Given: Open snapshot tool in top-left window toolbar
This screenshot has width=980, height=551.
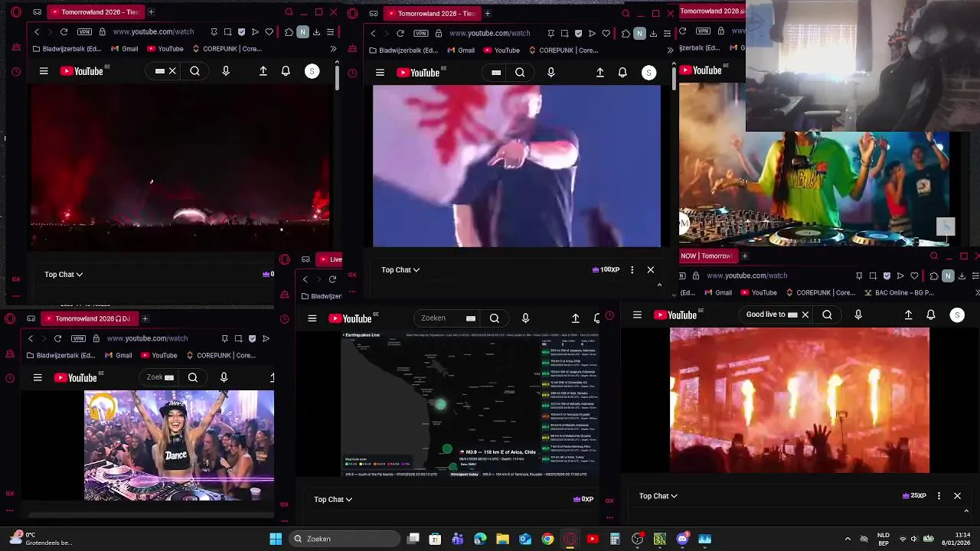Looking at the screenshot, I should (x=227, y=32).
